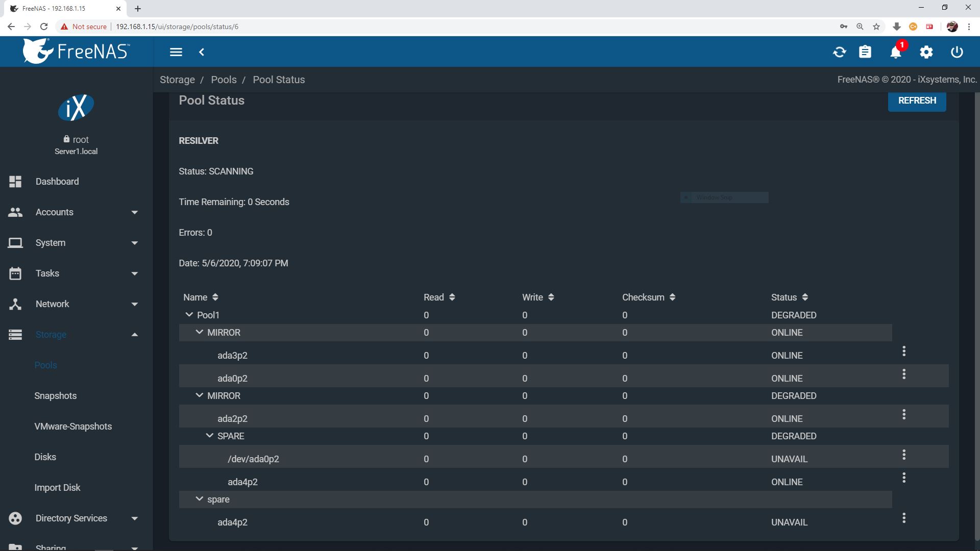Click the iX systems logo
Screen dimensions: 980x551
[x=76, y=108]
